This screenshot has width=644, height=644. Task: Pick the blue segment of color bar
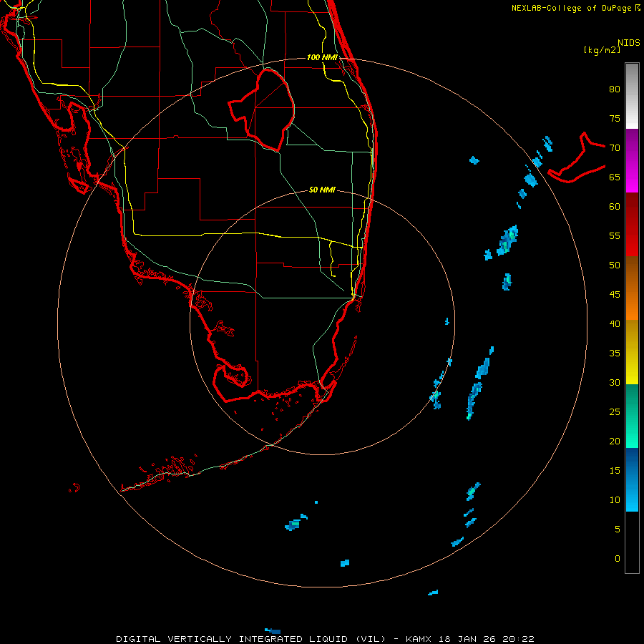(632, 479)
